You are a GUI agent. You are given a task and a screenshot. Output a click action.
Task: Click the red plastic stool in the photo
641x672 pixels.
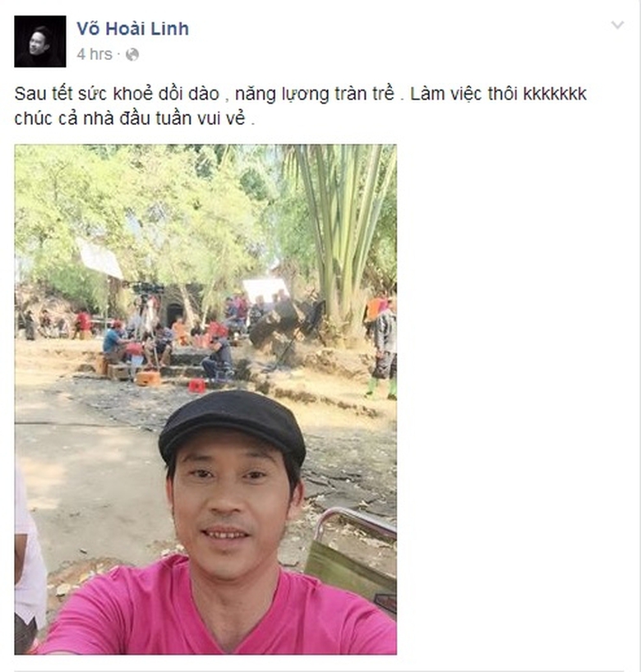tap(196, 385)
